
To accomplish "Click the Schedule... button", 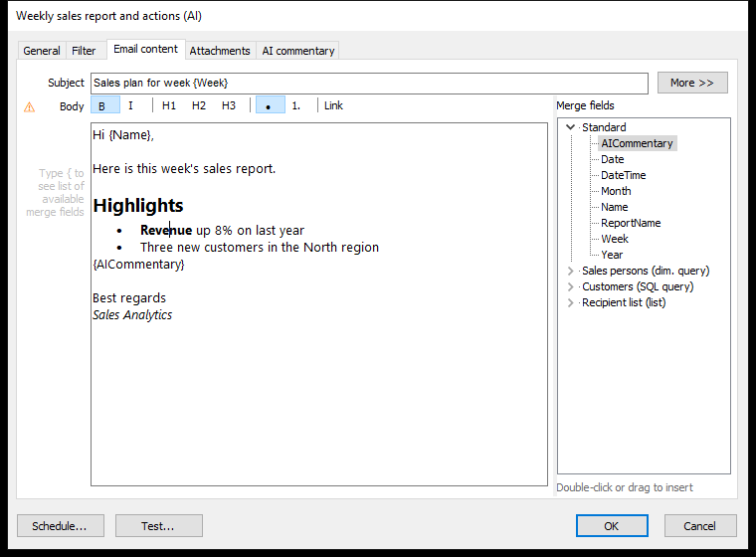I will click(x=61, y=525).
